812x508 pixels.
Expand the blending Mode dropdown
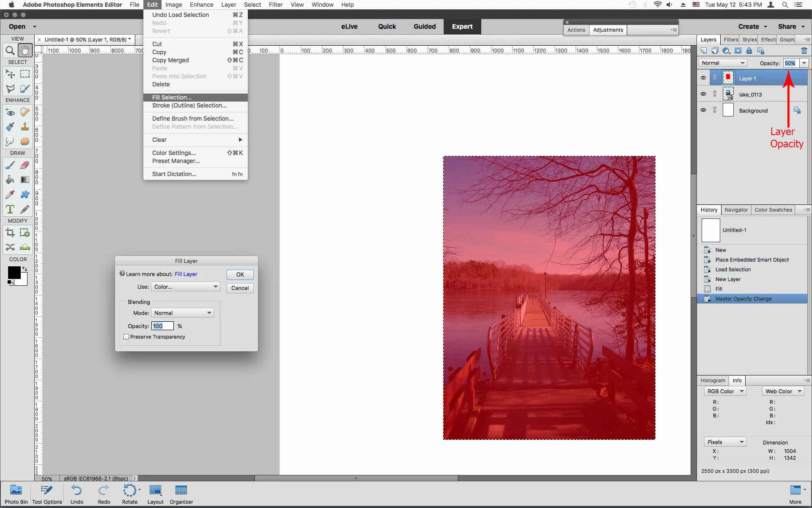[x=182, y=313]
